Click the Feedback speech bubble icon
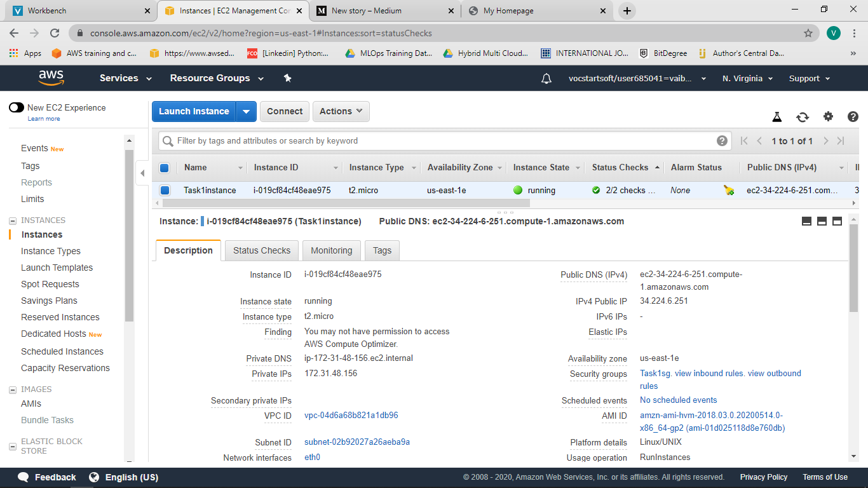The height and width of the screenshot is (488, 868). (24, 477)
